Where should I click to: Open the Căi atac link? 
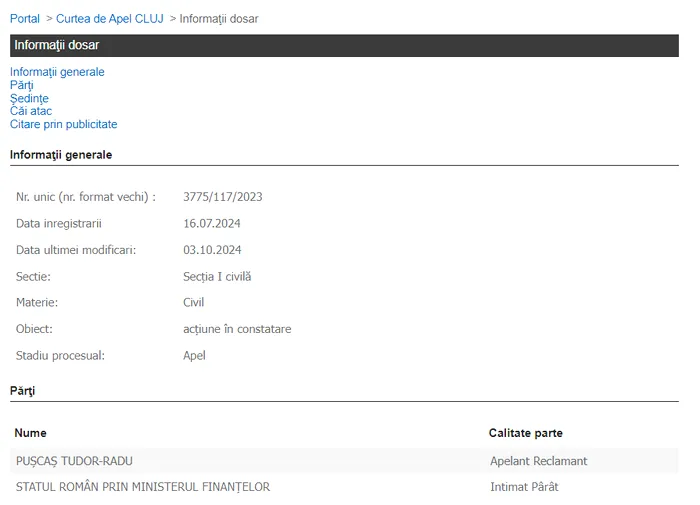(x=31, y=111)
